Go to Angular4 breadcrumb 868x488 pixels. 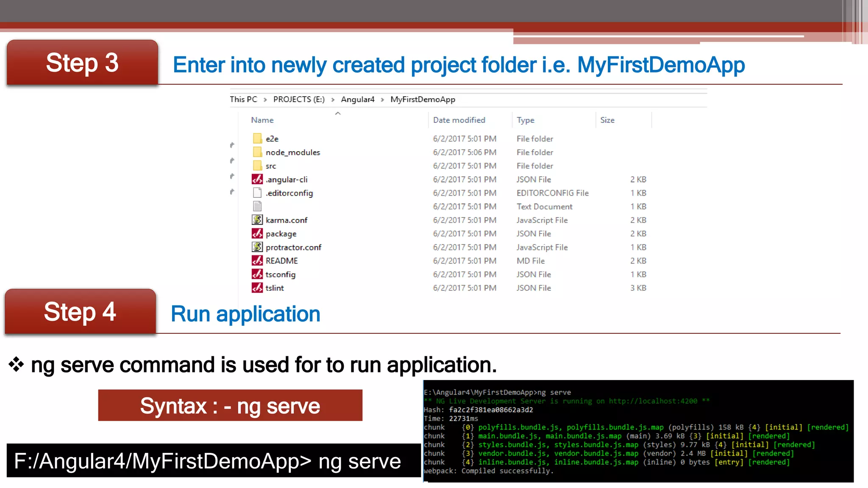coord(358,99)
